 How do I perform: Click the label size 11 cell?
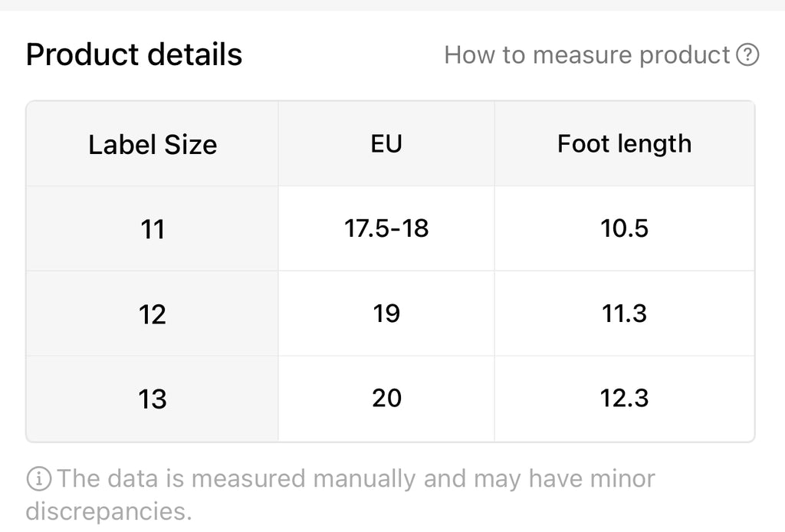coord(153,228)
